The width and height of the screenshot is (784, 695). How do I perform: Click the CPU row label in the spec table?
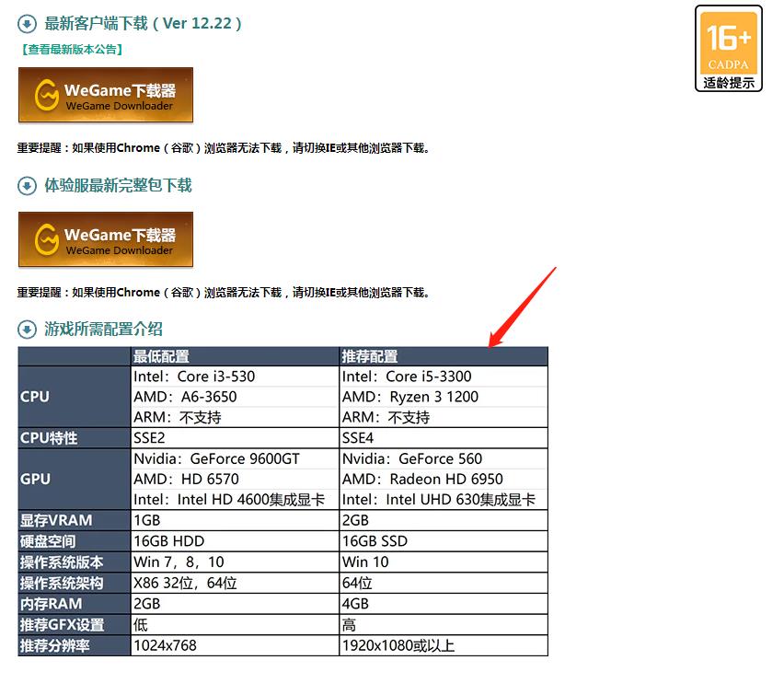pyautogui.click(x=34, y=396)
